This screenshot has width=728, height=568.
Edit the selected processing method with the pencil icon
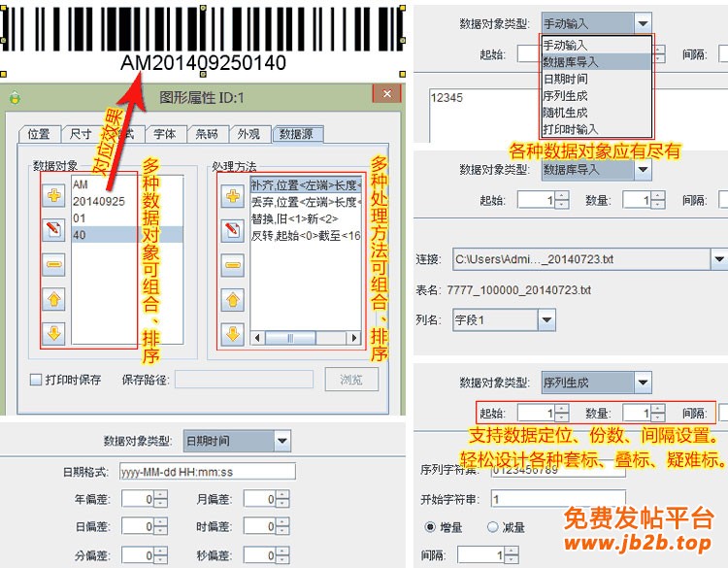point(233,230)
